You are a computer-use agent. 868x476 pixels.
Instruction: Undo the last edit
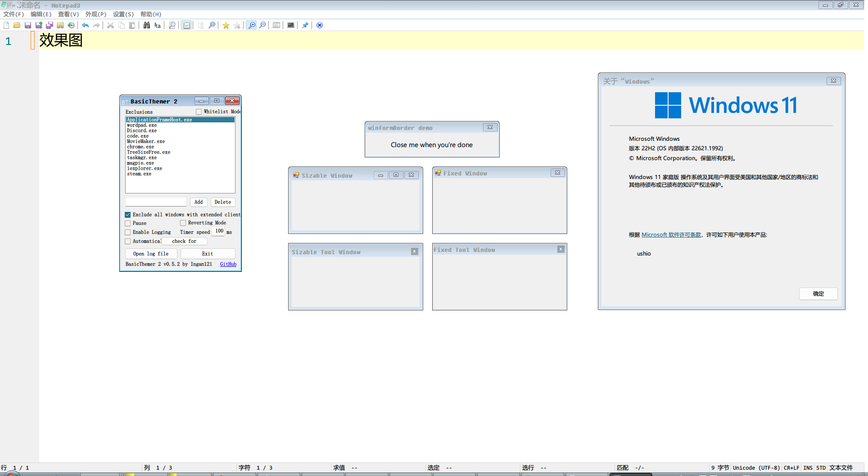[86, 25]
